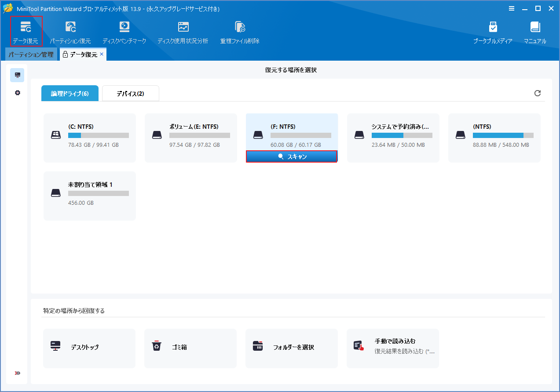The height and width of the screenshot is (392, 560).
Task: Click the C: drive disk icon
Action: tap(56, 135)
